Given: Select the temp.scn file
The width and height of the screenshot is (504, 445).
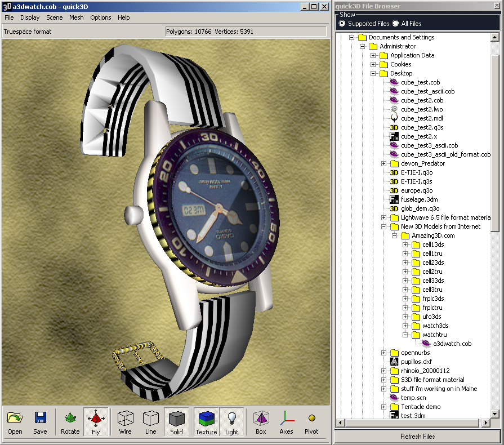Looking at the screenshot, I should tap(413, 398).
